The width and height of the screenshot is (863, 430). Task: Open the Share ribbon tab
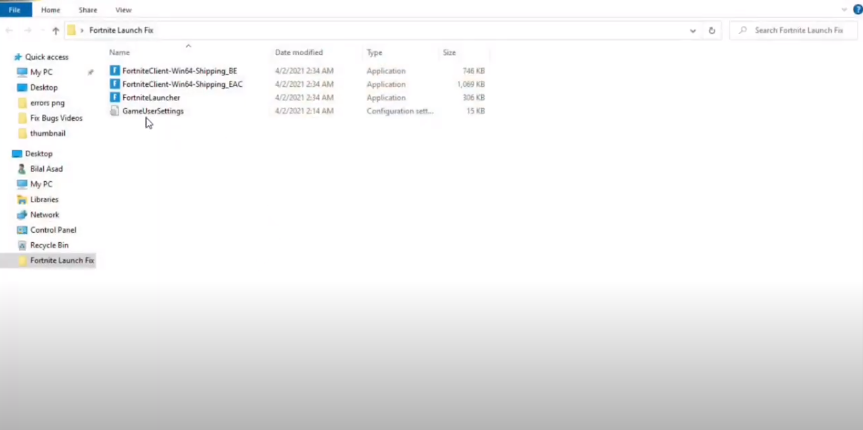88,10
